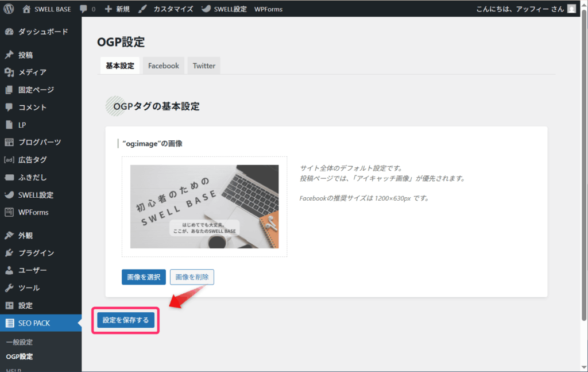Image resolution: width=588 pixels, height=372 pixels.
Task: Click the ユーザー person icon
Action: (9, 270)
